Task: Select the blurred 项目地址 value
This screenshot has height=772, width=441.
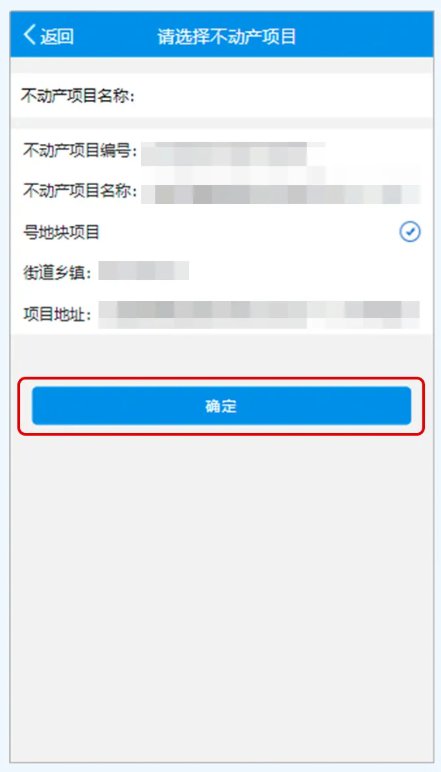Action: (x=259, y=315)
